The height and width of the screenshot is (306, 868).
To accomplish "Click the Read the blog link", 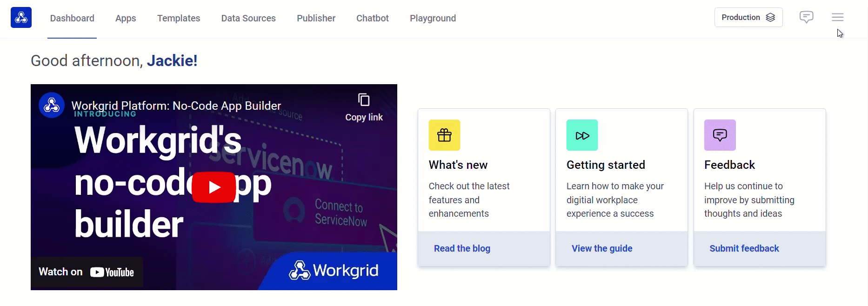I will tap(462, 248).
